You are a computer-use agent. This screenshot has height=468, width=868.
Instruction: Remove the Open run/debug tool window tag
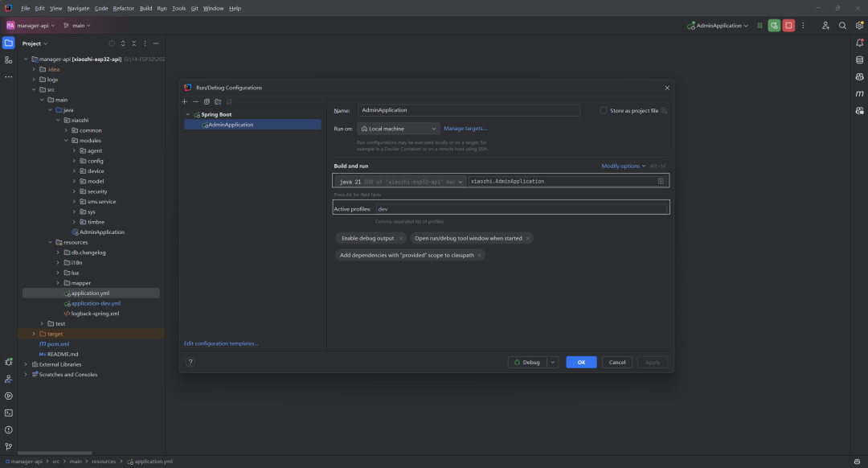[x=527, y=239]
